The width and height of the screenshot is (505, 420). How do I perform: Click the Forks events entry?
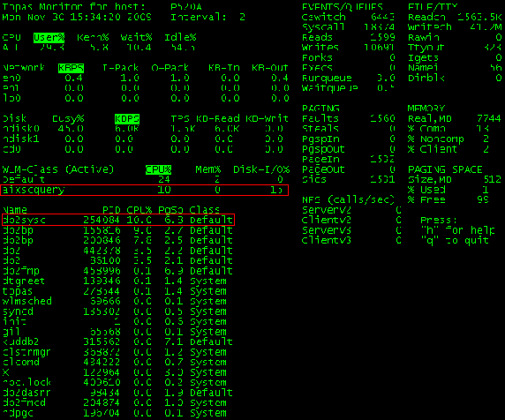[349, 58]
